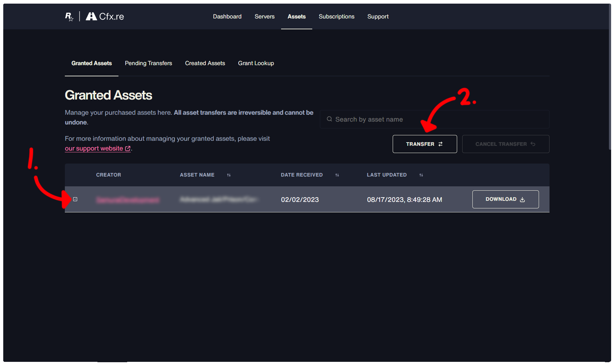
Task: Click the blurred creator name link
Action: click(128, 200)
